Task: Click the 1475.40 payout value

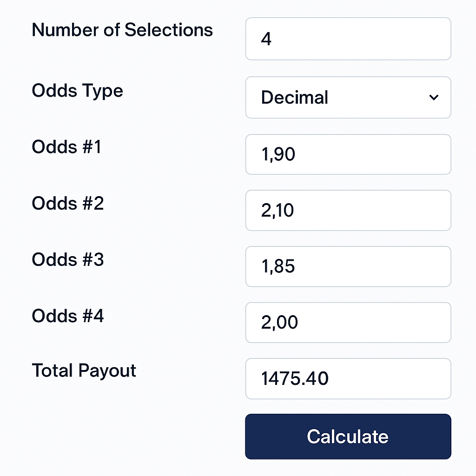Action: (295, 378)
